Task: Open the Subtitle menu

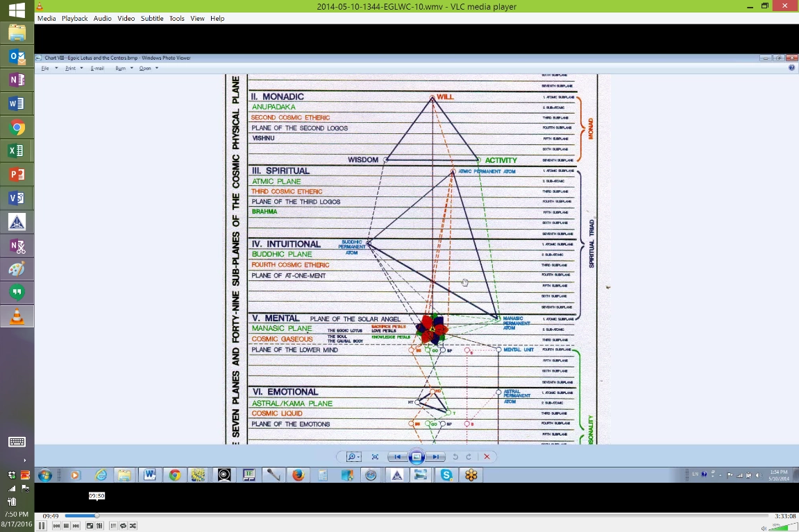Action: (152, 18)
